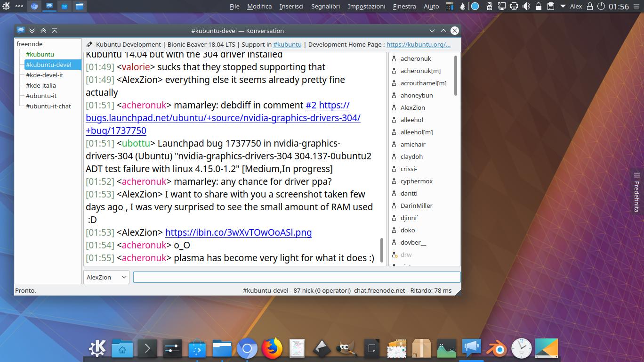Open GIMP from the dock
Screen dimensions: 644x362
[x=346, y=349]
